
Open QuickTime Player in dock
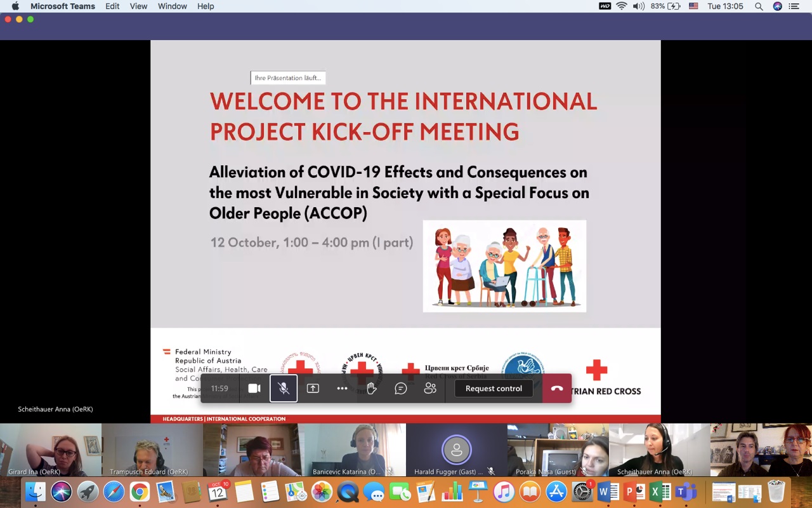coord(348,491)
